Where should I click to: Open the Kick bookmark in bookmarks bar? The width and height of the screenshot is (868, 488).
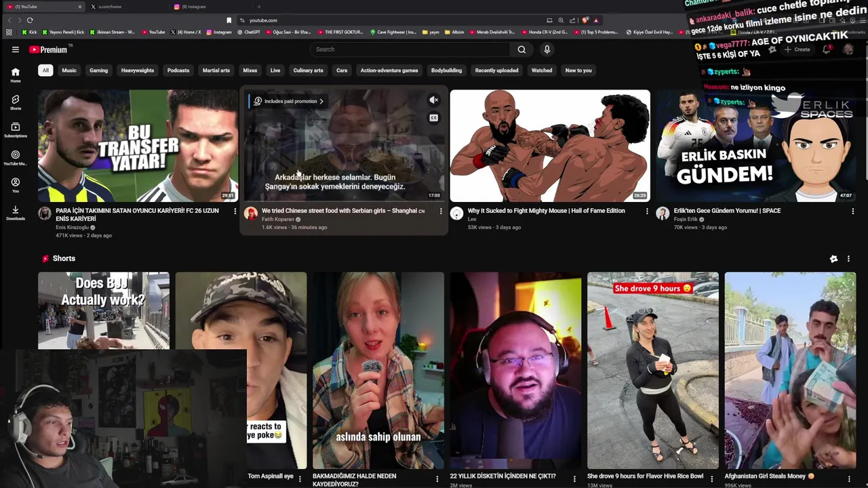pos(30,32)
